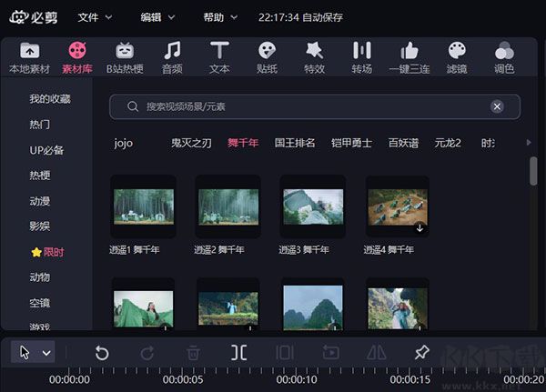Open the 音频 audio panel
This screenshot has width=546, height=392.
(172, 58)
